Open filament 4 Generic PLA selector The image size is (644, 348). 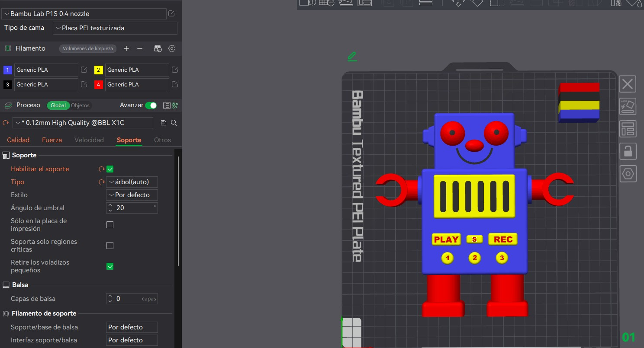point(137,84)
